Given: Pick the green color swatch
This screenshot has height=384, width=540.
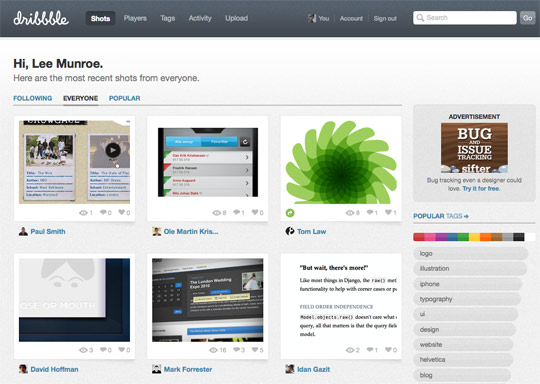Looking at the screenshot, I should [463, 237].
